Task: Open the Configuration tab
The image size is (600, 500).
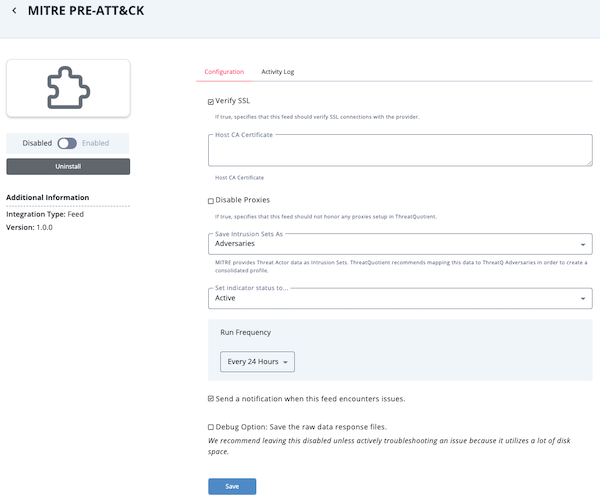Action: (x=224, y=72)
